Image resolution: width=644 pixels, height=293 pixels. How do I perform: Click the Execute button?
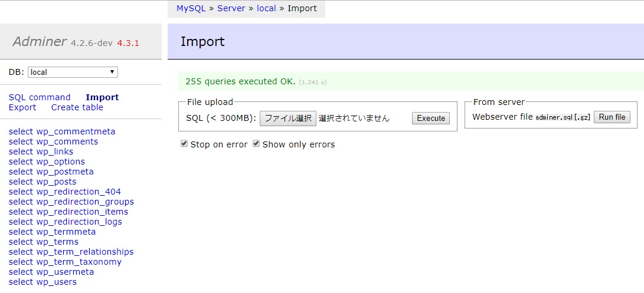431,118
